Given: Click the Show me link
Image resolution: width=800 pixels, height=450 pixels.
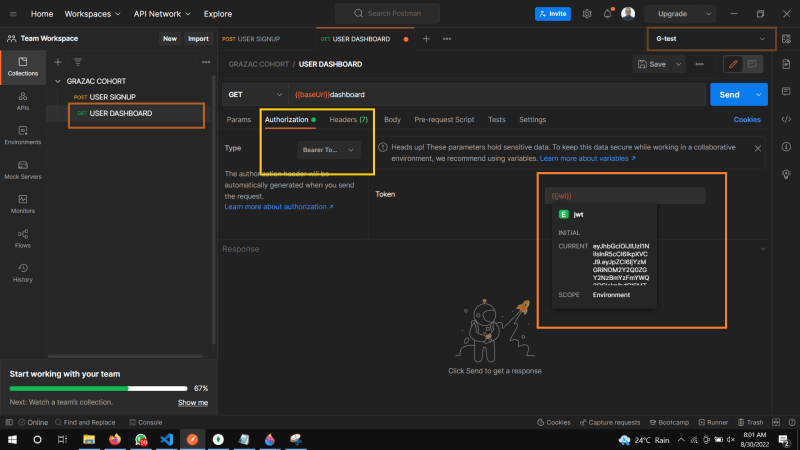Looking at the screenshot, I should click(x=193, y=403).
